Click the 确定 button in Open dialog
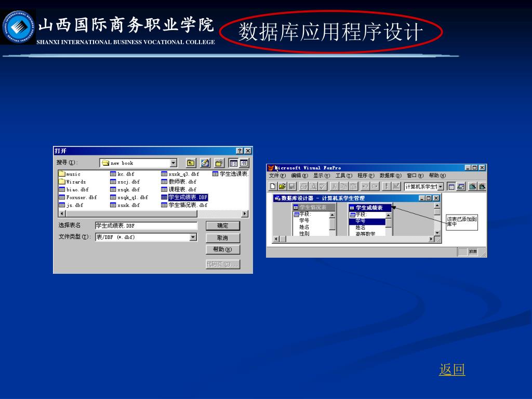Viewport: 532px width, 399px height. coord(223,226)
